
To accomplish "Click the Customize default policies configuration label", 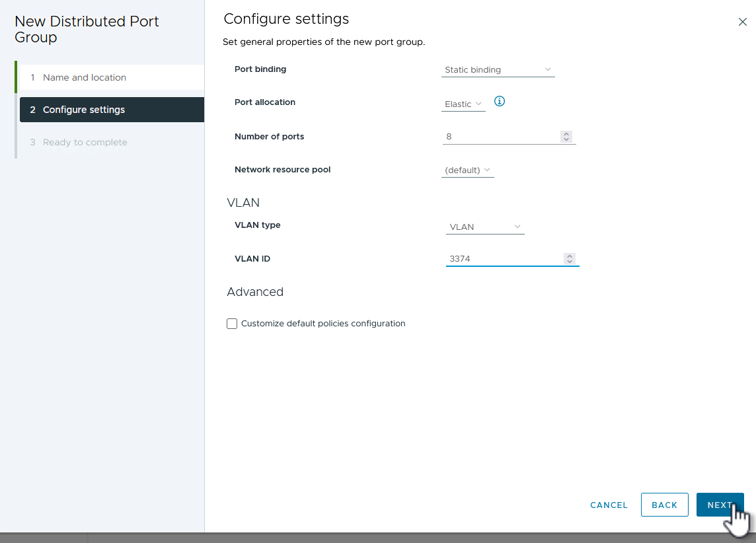I will click(323, 324).
